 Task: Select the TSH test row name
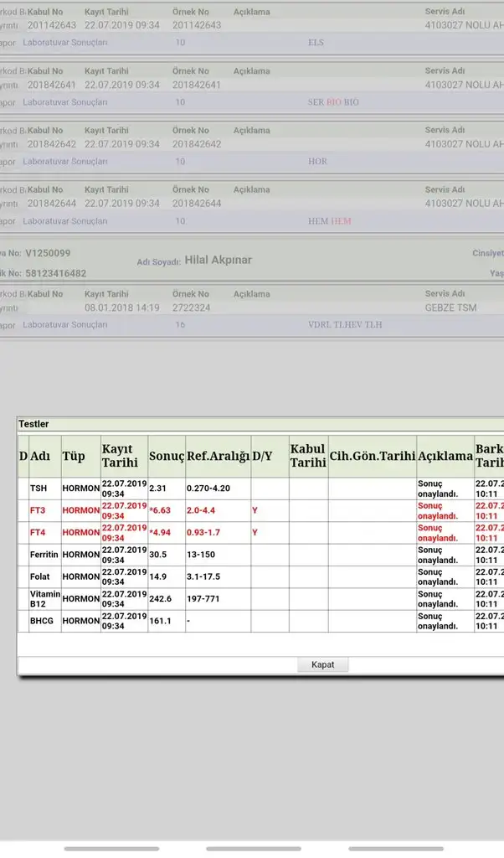tap(39, 488)
